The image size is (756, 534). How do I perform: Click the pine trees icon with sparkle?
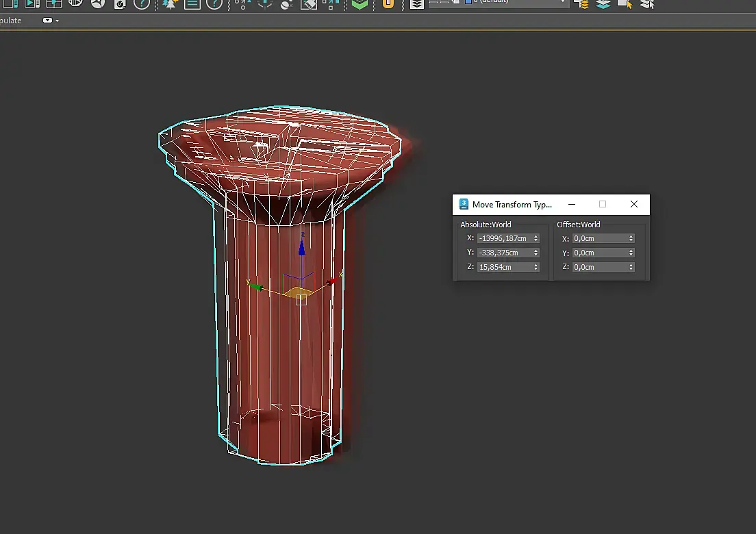coord(170,4)
